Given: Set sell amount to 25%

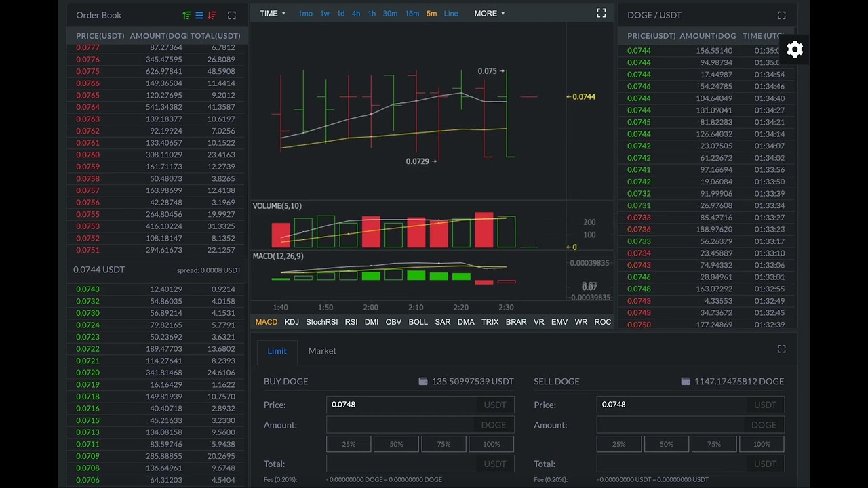Looking at the screenshot, I should (x=619, y=444).
